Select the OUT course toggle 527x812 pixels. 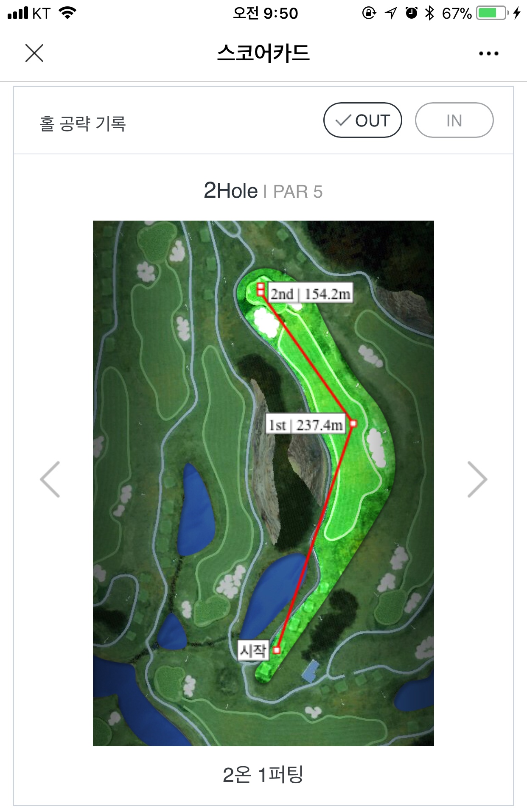(362, 120)
